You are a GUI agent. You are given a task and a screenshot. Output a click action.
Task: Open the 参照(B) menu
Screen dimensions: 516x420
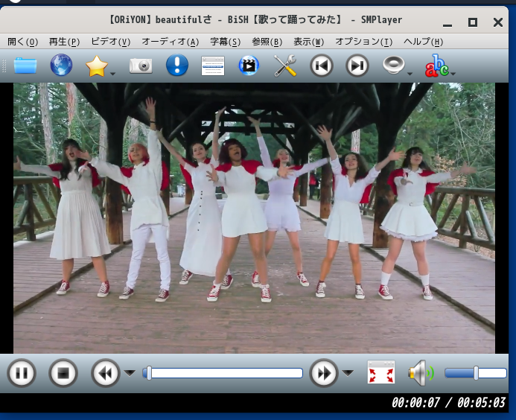pyautogui.click(x=267, y=42)
